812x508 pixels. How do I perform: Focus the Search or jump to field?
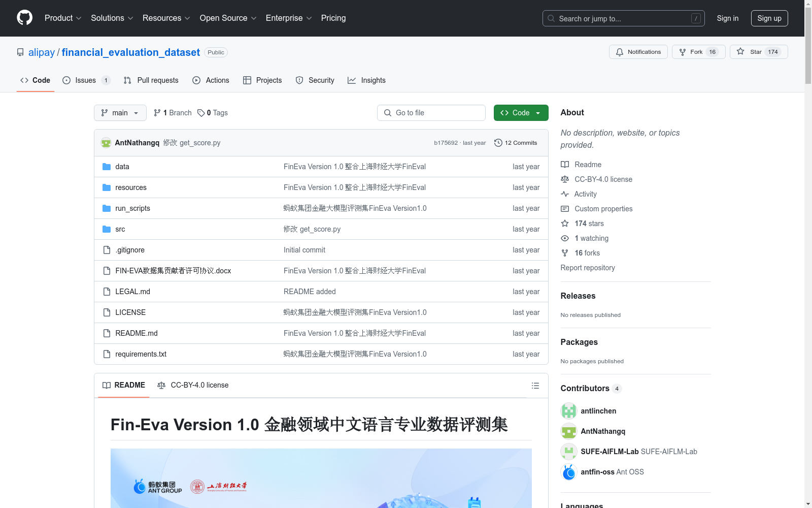[x=624, y=18]
